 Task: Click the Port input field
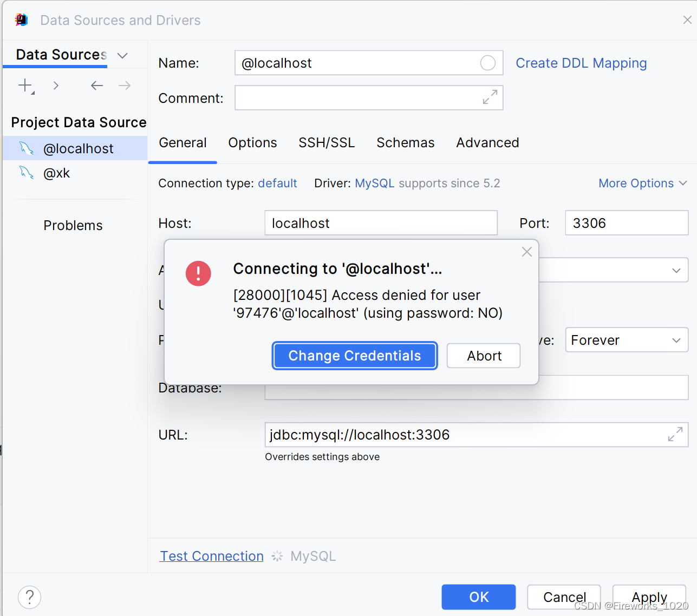pos(627,223)
